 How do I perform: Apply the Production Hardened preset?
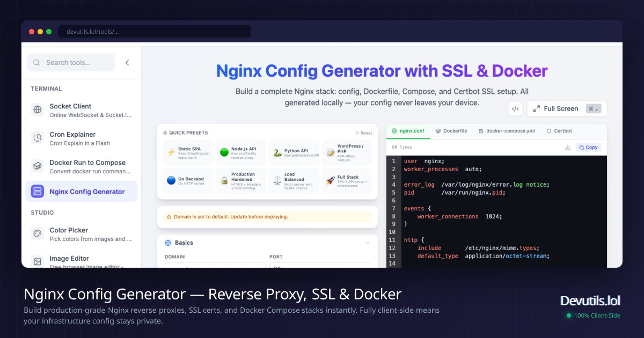(x=241, y=181)
